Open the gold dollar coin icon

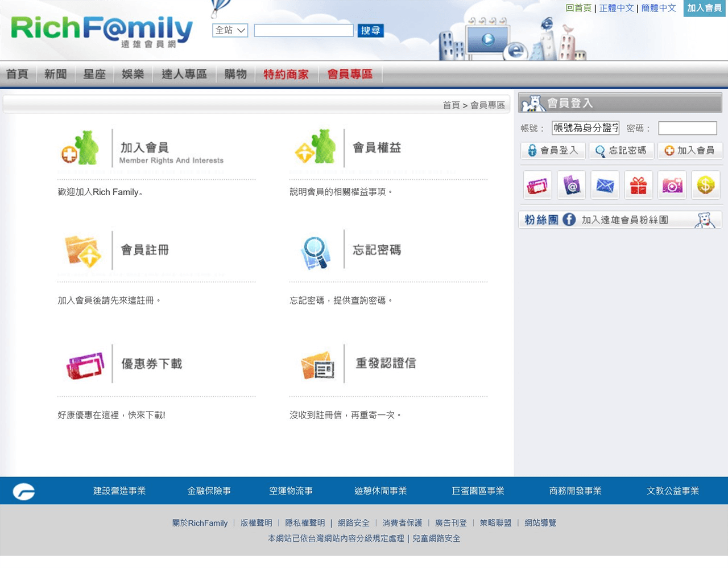pyautogui.click(x=705, y=185)
